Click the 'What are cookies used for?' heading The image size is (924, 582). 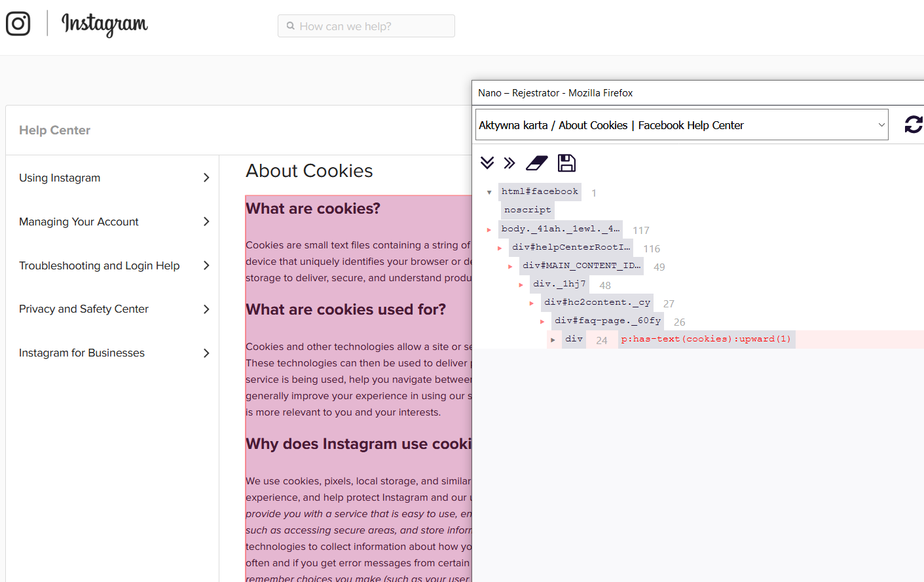346,309
